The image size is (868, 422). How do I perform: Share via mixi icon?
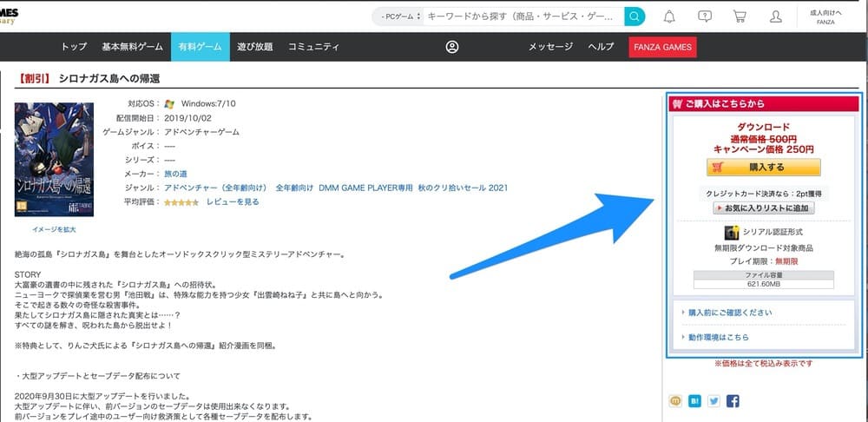[x=675, y=401]
